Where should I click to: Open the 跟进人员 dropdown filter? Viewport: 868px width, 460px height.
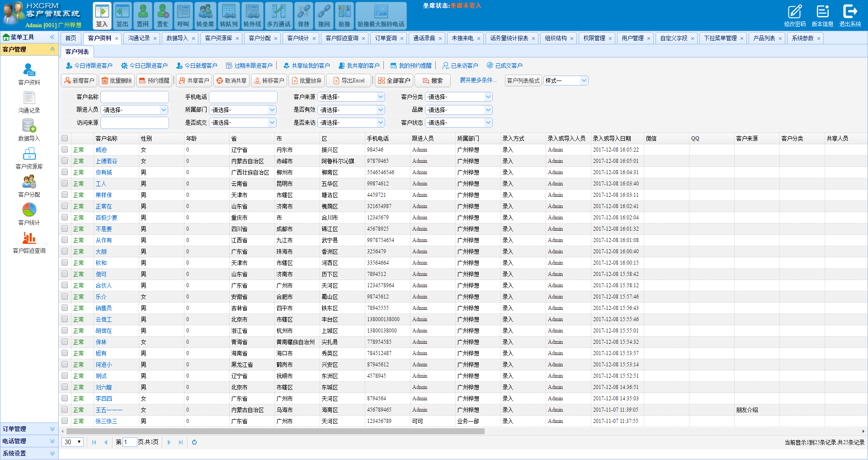[134, 110]
